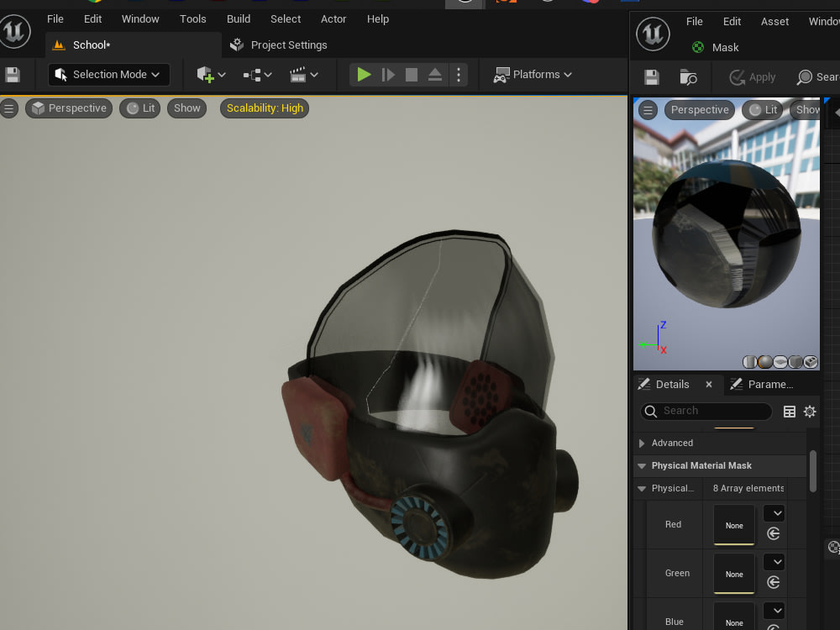
Task: Open the Red physical material dropdown
Action: point(774,513)
